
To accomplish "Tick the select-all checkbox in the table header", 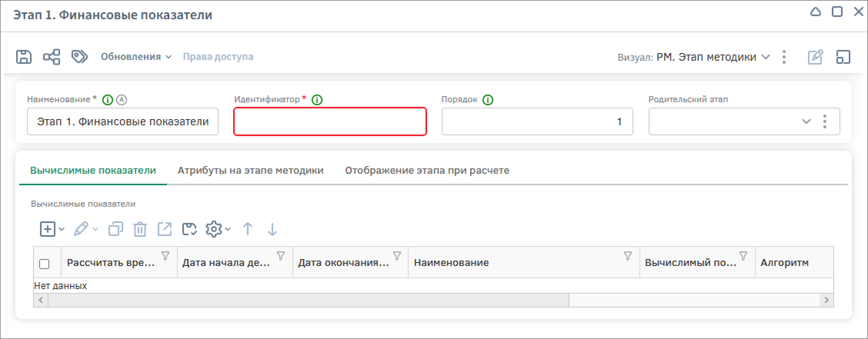I will [x=44, y=264].
